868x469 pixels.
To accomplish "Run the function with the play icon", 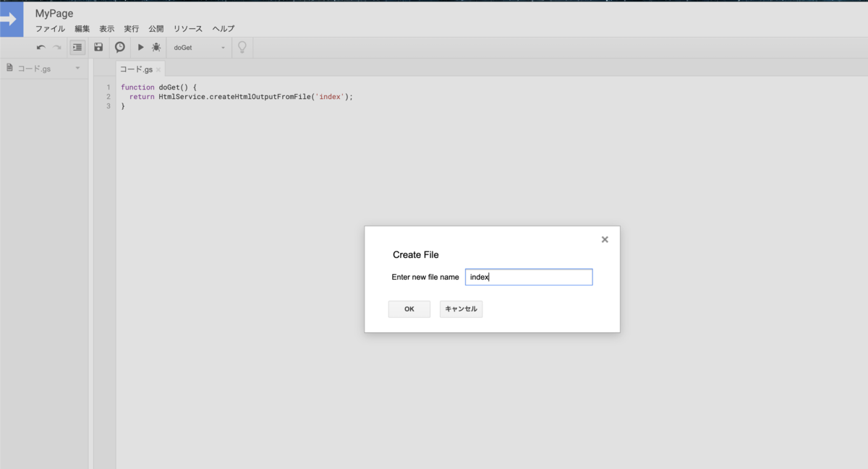I will (x=141, y=48).
